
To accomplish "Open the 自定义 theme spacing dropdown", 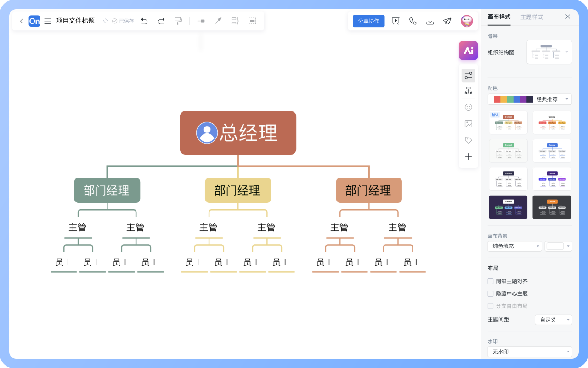I will point(553,319).
